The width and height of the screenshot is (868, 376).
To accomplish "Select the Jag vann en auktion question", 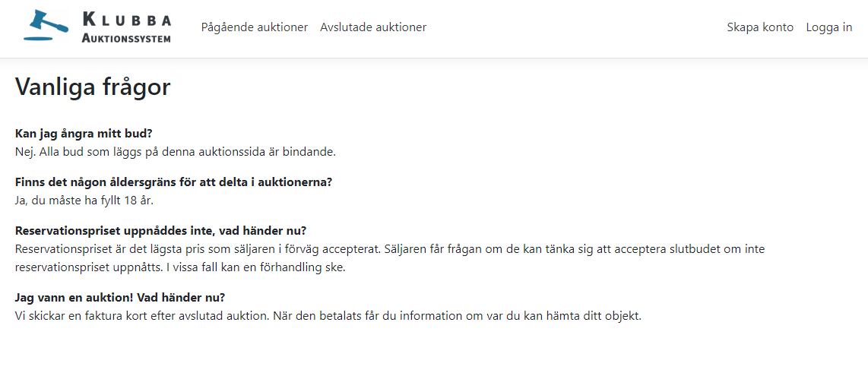I will click(x=120, y=298).
